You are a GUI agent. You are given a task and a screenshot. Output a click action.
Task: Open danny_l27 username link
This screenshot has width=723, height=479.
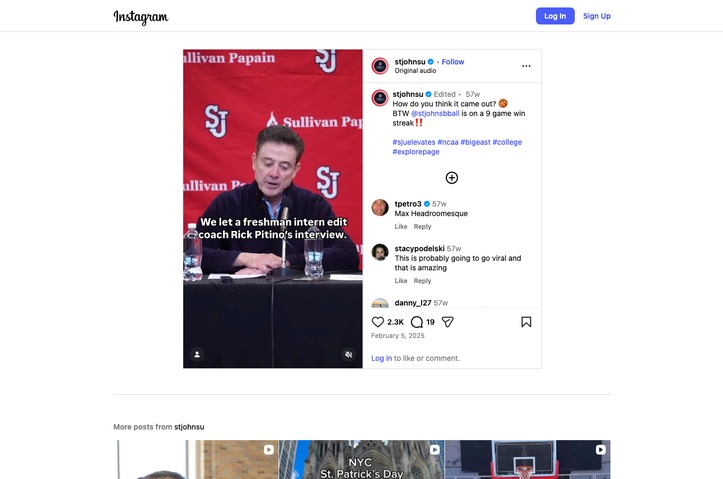(413, 303)
